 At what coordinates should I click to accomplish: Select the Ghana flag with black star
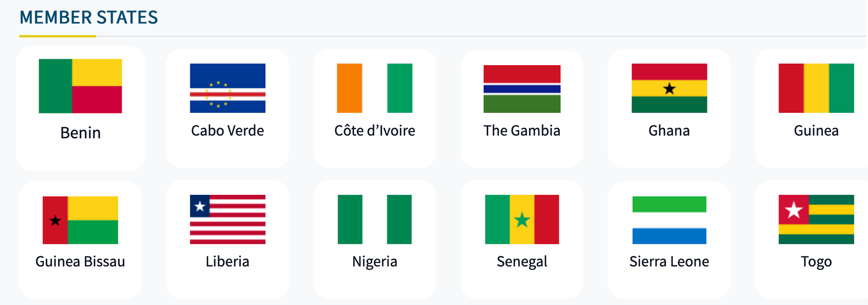coord(669,88)
